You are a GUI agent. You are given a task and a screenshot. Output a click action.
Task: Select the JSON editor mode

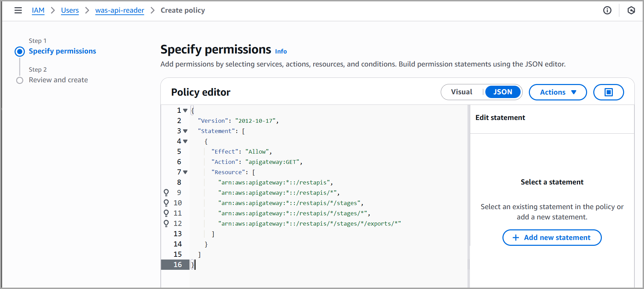coord(502,92)
